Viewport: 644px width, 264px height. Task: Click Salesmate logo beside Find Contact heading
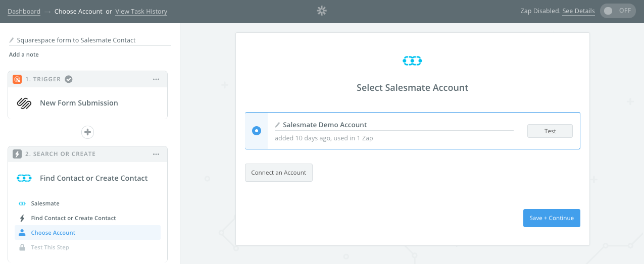pos(24,178)
